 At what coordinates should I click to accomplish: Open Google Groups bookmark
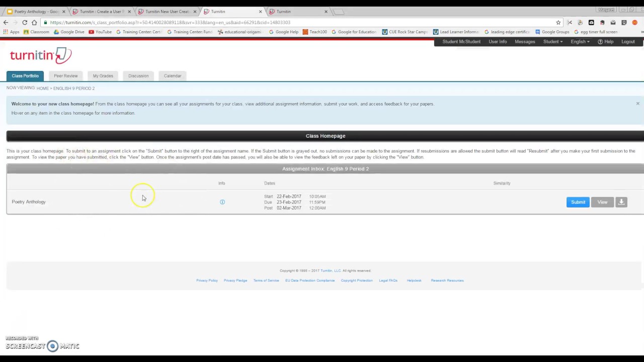pos(552,32)
